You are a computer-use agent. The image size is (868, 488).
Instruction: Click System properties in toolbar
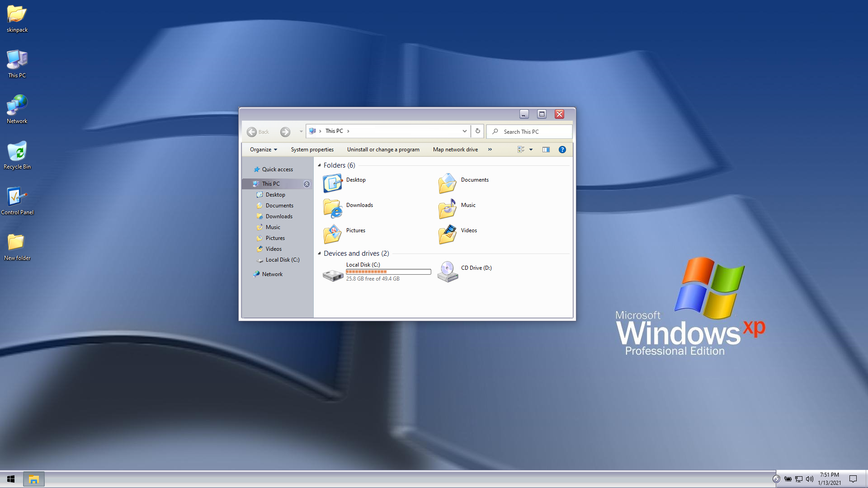312,150
